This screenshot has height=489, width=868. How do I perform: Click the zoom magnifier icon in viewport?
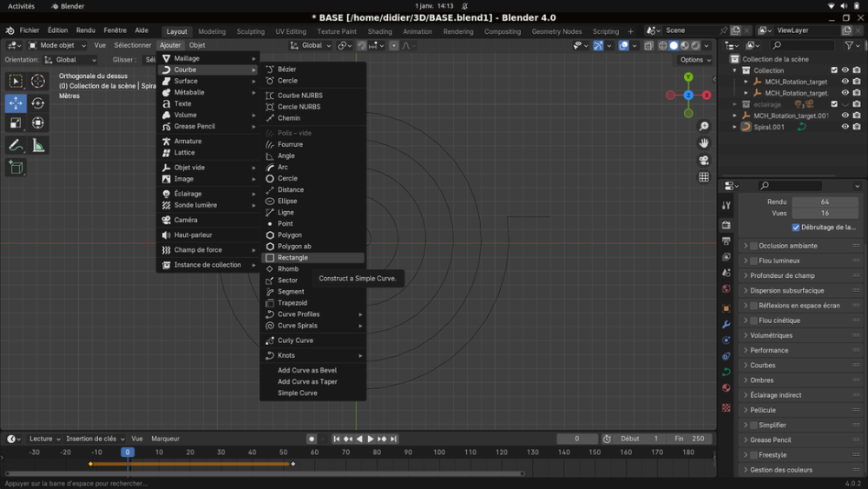pyautogui.click(x=704, y=126)
